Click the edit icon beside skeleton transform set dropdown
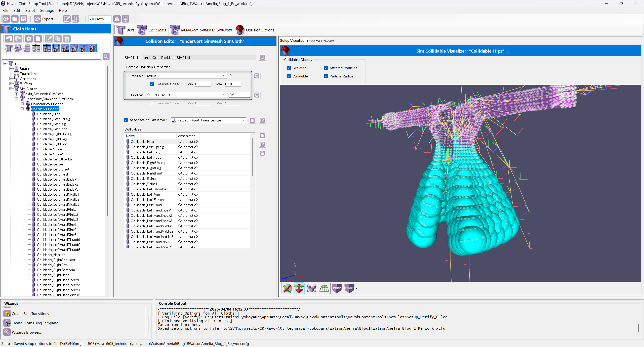This screenshot has width=644, height=347. point(262,120)
